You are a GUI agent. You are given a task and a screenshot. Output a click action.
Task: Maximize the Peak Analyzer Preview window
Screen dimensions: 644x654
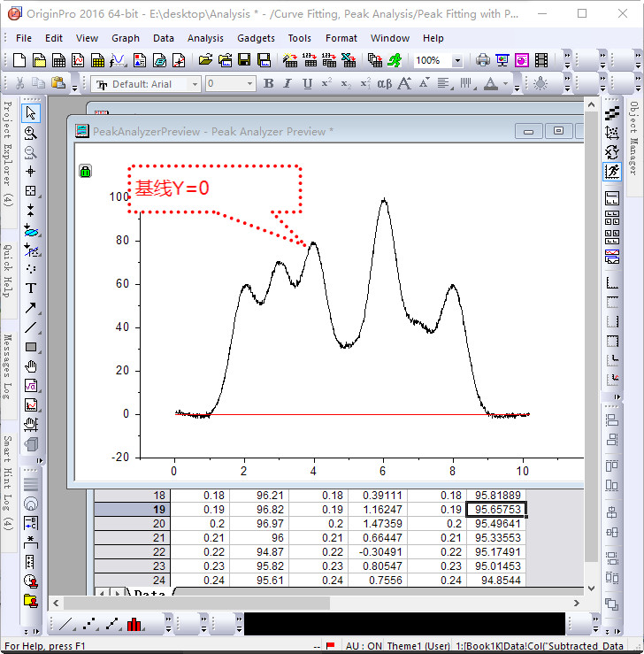point(558,131)
